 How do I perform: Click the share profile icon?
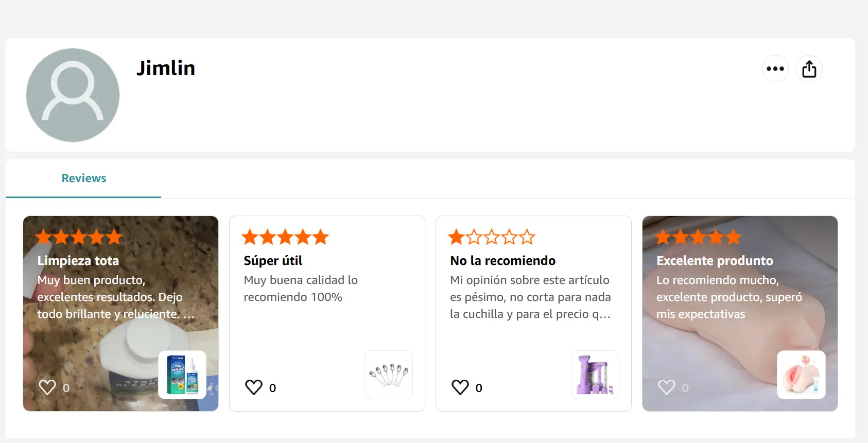click(809, 69)
